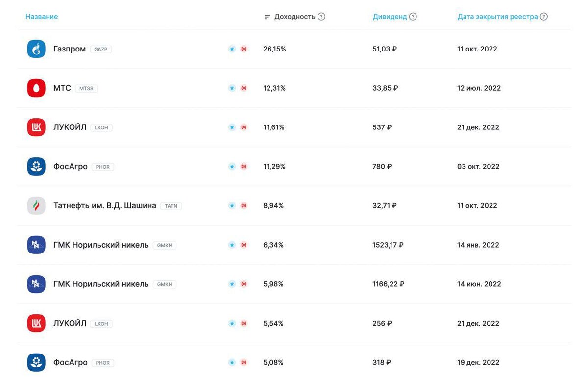Screen dimensions: 588x379
Task: Sort by Дата закрытия реестра header
Action: 497,17
